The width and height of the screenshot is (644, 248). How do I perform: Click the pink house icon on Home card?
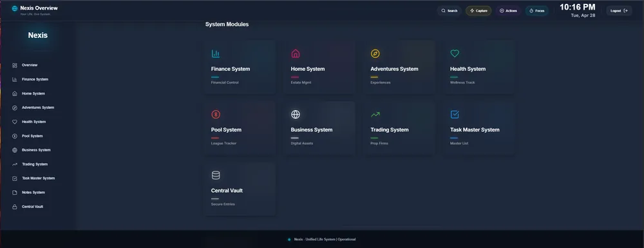(x=296, y=54)
